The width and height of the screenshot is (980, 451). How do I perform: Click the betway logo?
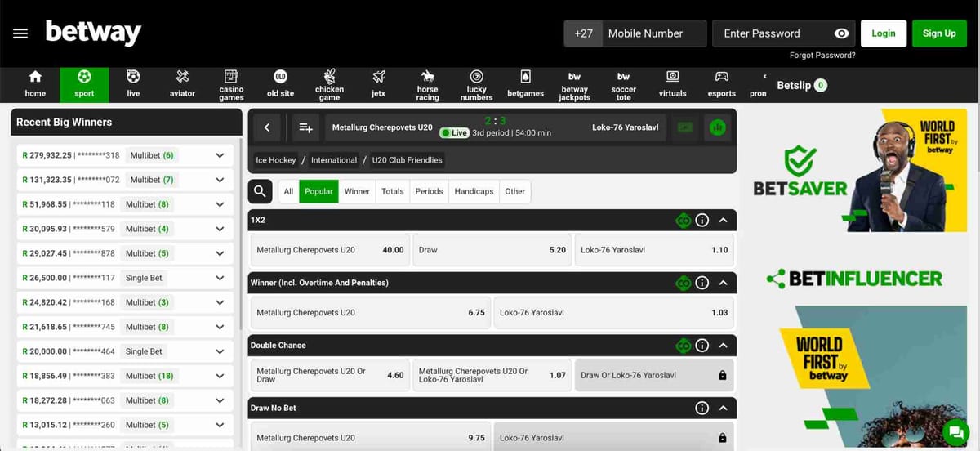(x=93, y=33)
